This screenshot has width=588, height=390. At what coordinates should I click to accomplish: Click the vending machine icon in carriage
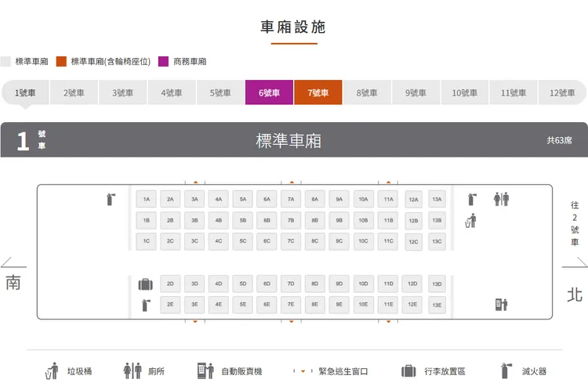[501, 305]
